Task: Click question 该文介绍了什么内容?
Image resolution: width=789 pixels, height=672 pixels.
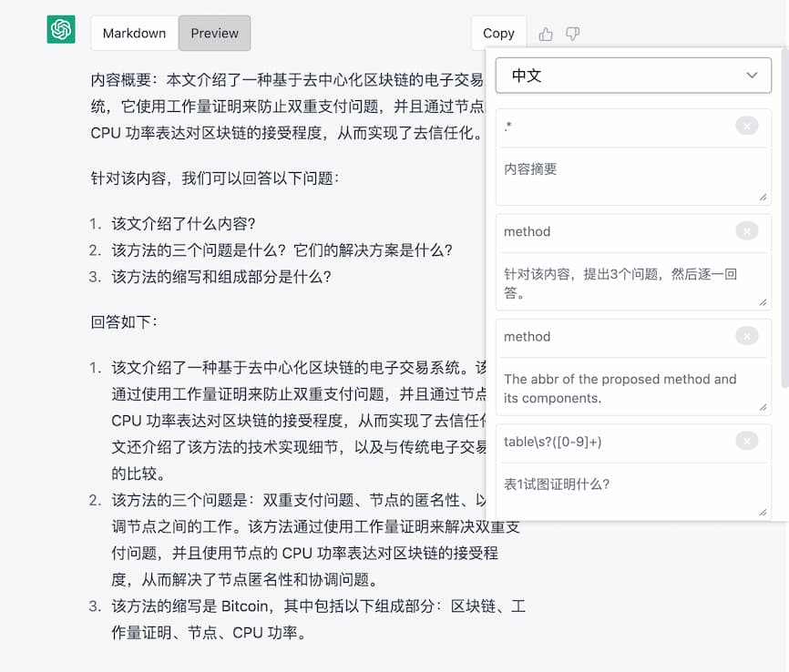Action: 184,223
